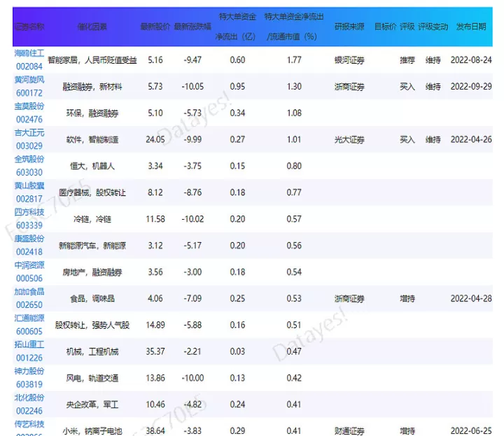
Task: Click the net outflow value 0.03
Action: (x=237, y=352)
